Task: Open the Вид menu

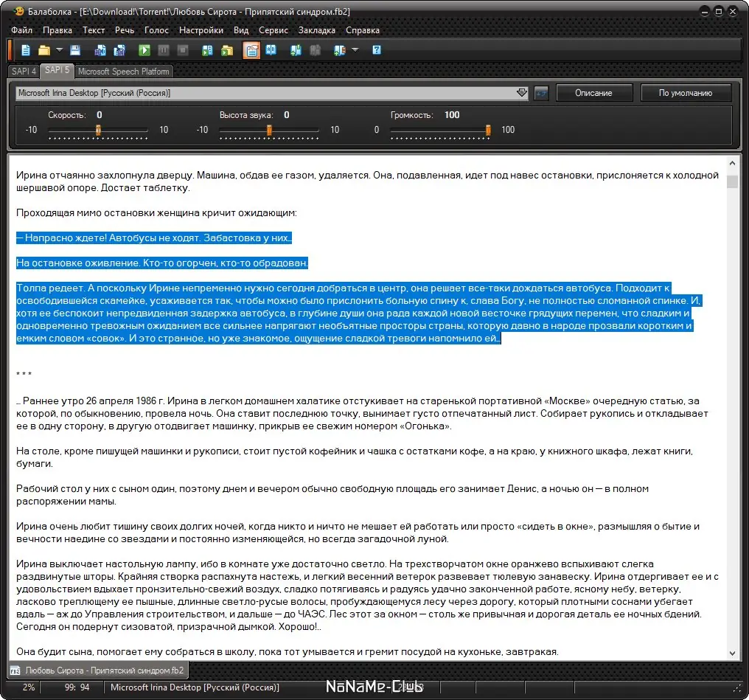Action: click(241, 30)
